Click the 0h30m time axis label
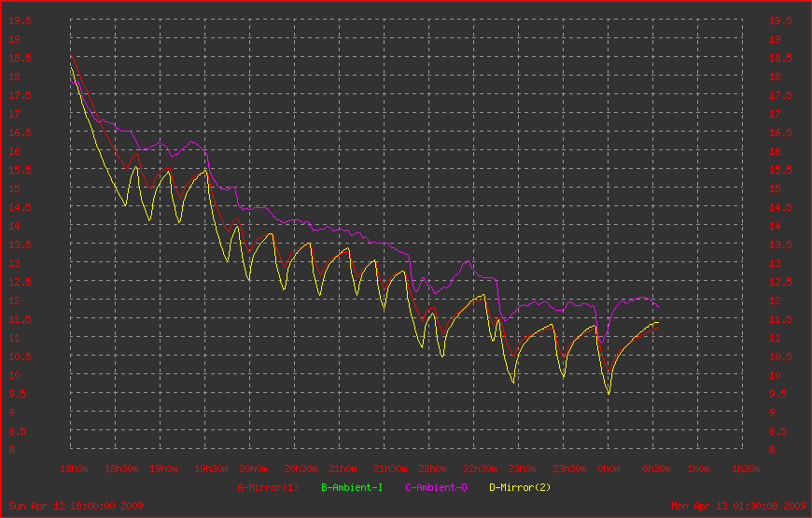The height and width of the screenshot is (518, 812). (x=657, y=469)
